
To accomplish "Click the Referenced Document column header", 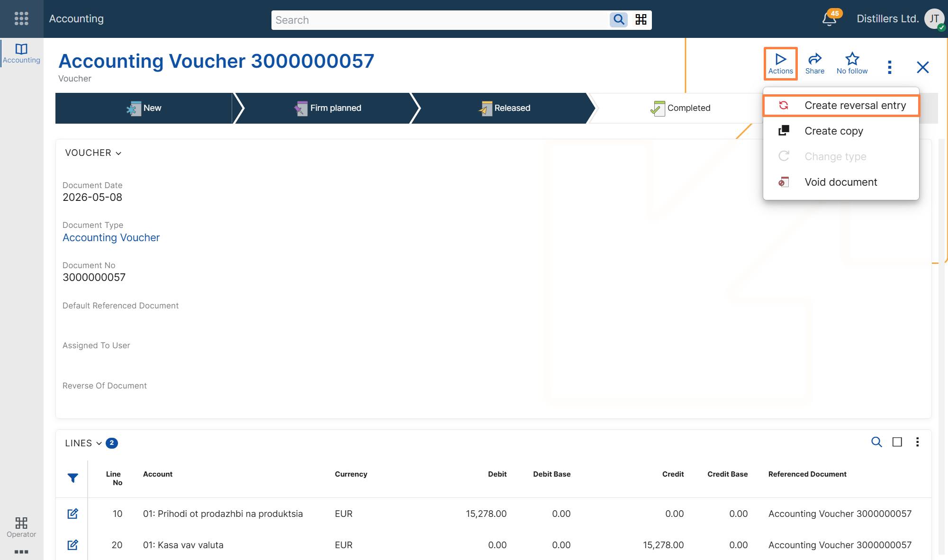I will click(807, 474).
